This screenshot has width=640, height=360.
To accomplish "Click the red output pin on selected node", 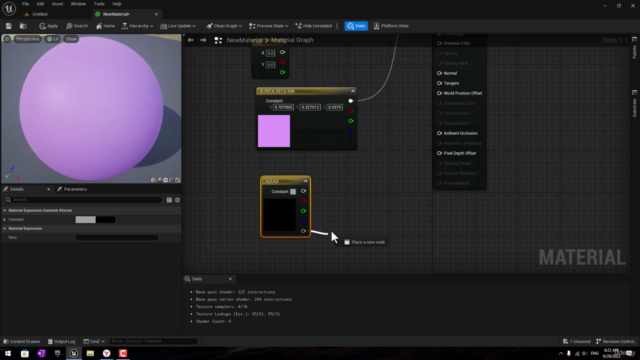I will point(303,201).
